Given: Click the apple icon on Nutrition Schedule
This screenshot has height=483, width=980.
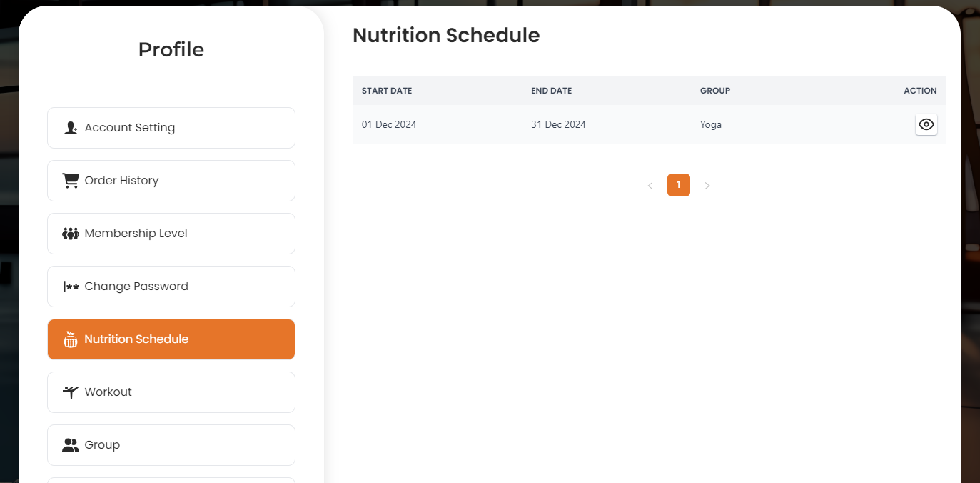Looking at the screenshot, I should click(x=71, y=339).
